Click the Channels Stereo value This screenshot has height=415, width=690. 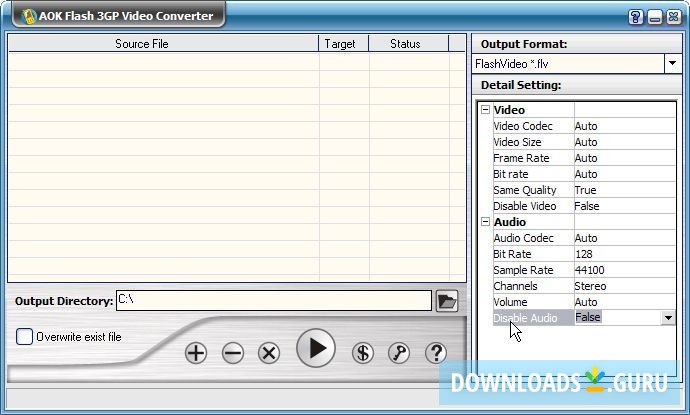(x=590, y=286)
